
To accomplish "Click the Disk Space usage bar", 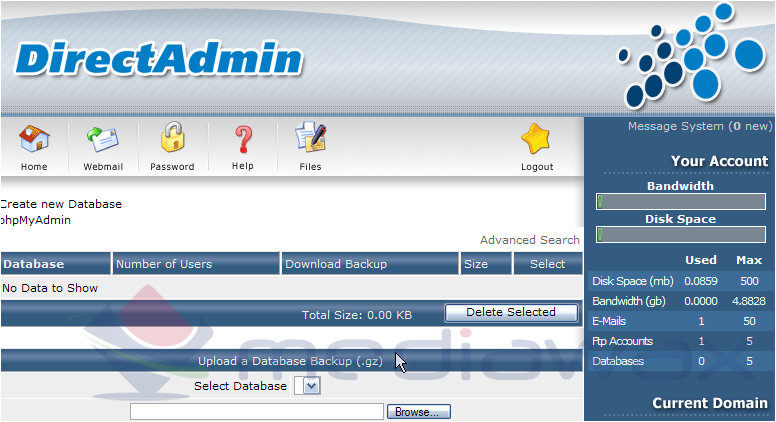I will pyautogui.click(x=681, y=234).
